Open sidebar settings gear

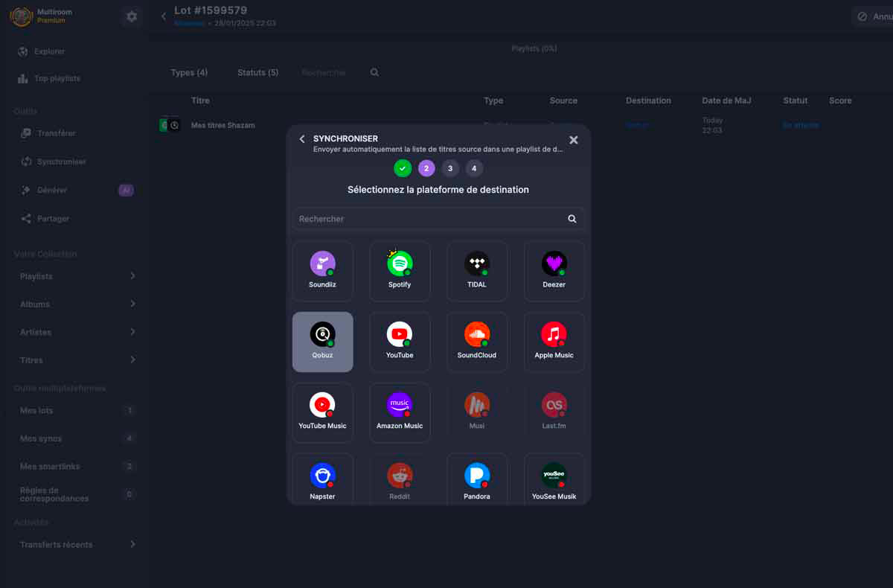click(132, 16)
